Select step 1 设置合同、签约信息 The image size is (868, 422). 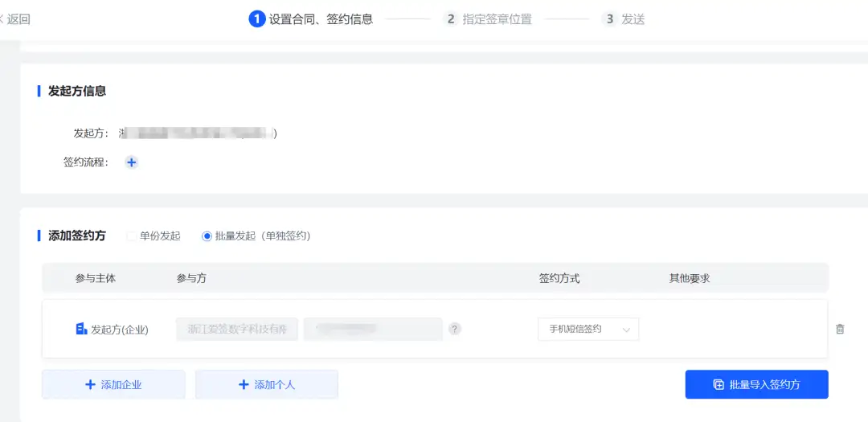click(310, 19)
